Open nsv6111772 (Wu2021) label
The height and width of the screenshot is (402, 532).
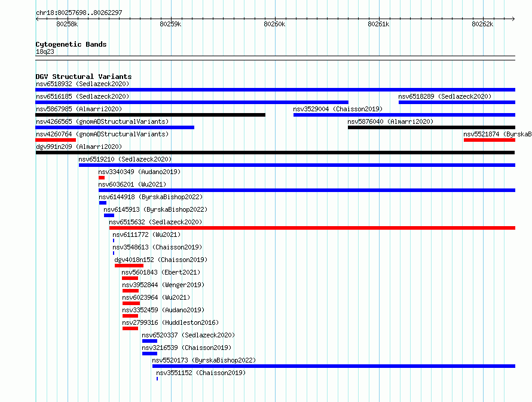146,234
